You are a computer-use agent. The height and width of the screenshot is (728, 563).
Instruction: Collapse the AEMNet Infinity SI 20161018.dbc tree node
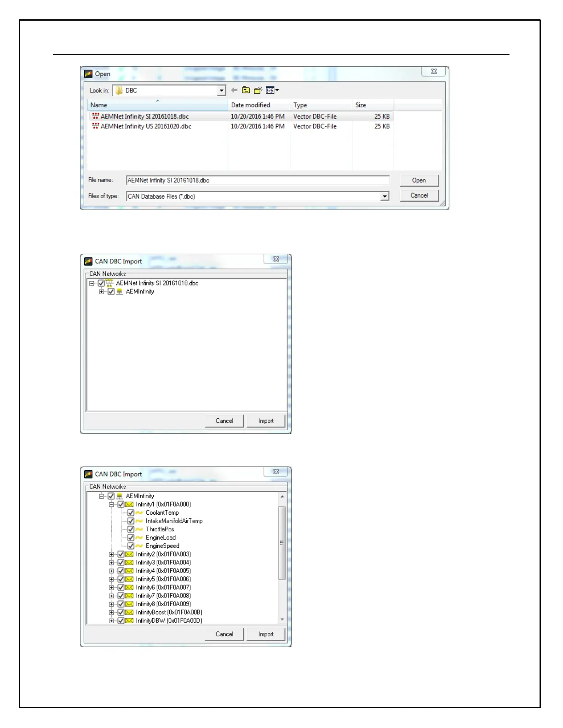click(92, 283)
